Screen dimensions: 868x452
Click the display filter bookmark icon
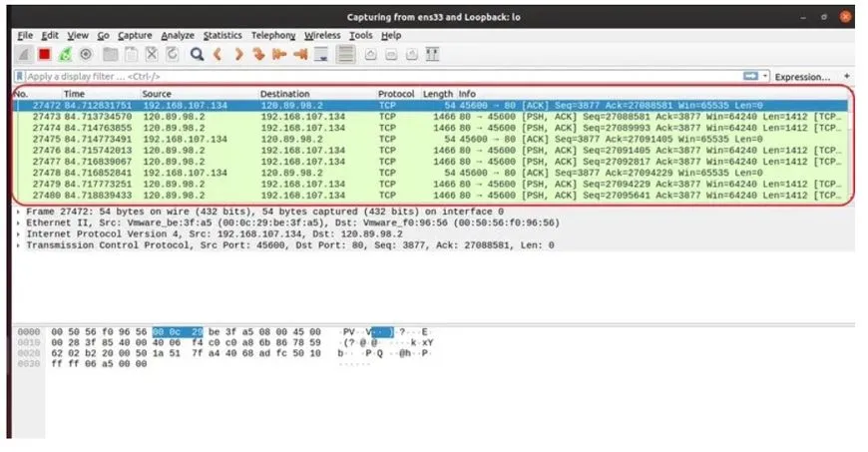click(19, 77)
